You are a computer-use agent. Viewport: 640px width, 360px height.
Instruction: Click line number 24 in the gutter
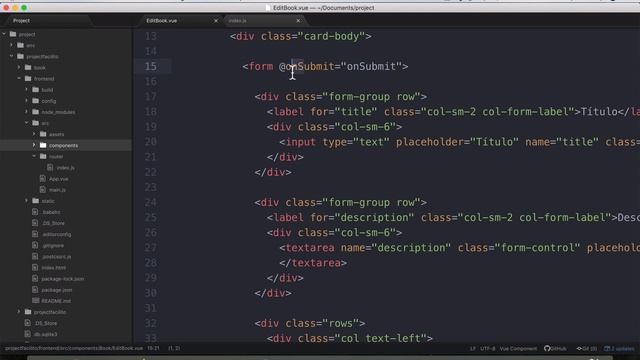(x=151, y=202)
